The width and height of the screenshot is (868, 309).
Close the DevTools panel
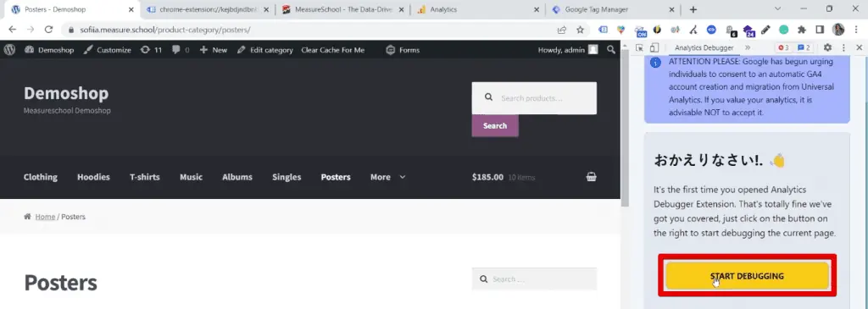pos(860,48)
